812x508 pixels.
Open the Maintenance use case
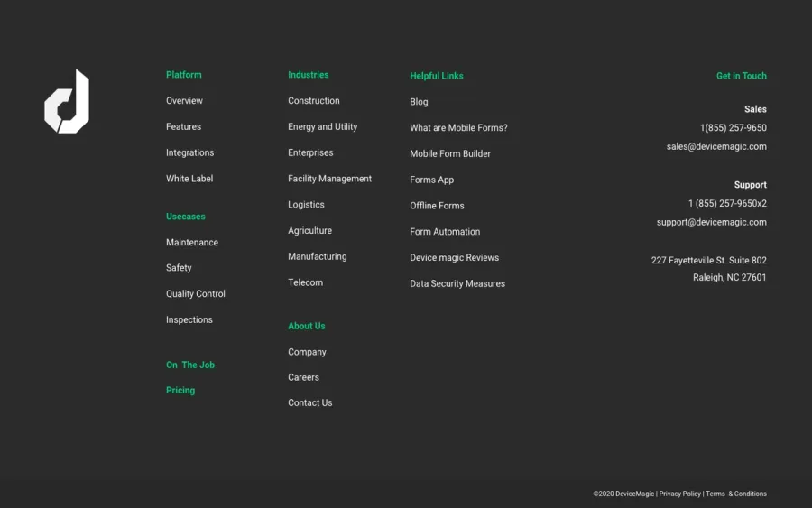191,243
